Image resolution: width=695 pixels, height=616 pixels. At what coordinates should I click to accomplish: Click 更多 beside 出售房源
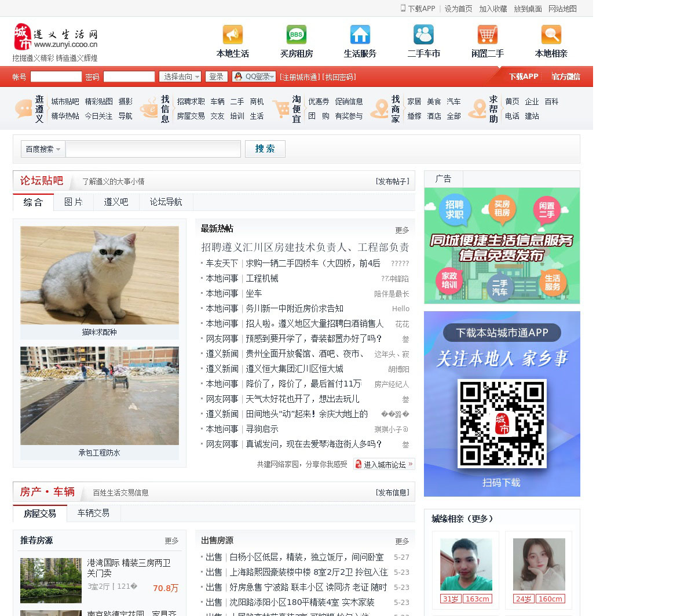tap(402, 541)
